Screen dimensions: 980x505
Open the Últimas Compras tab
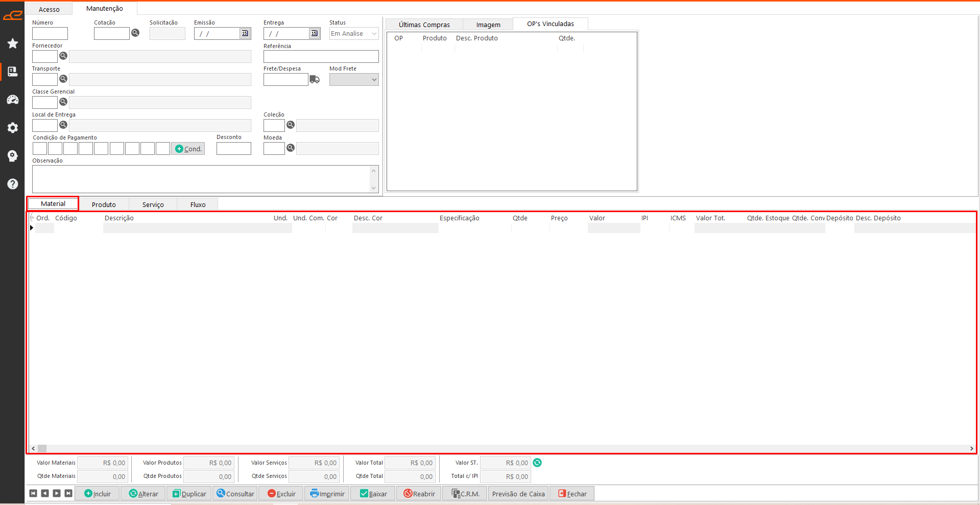click(x=424, y=25)
